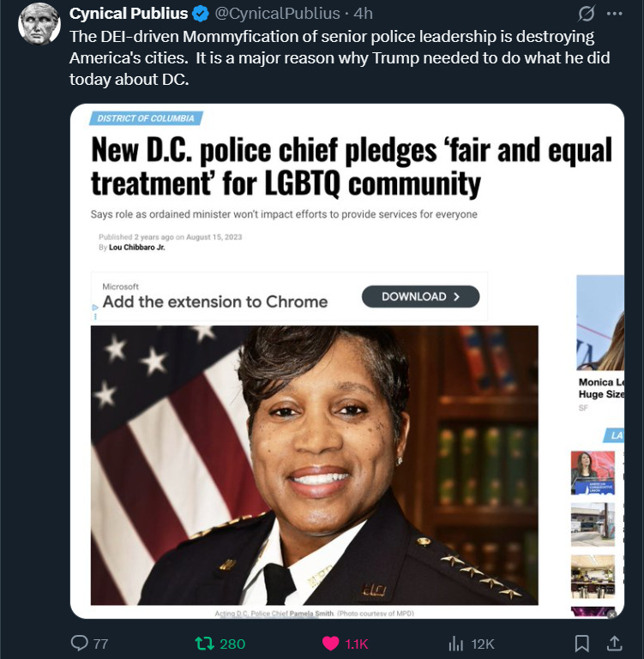Open the Cynical Publius display name
The image size is (644, 659).
tap(129, 14)
